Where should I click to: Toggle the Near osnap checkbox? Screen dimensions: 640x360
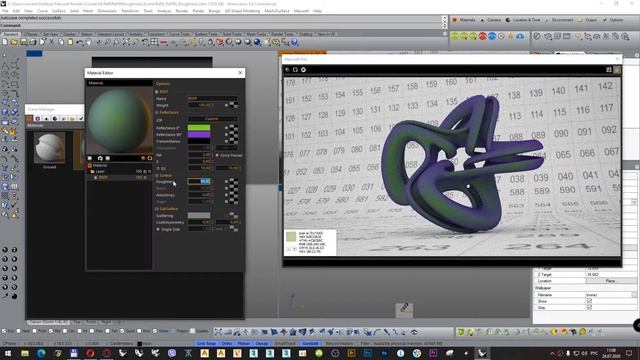(19, 331)
